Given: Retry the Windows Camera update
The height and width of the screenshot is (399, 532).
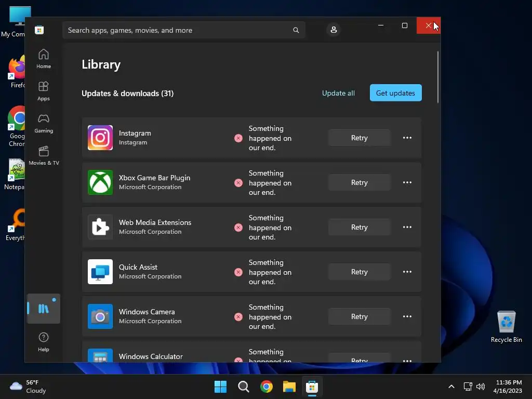Looking at the screenshot, I should click(x=360, y=316).
